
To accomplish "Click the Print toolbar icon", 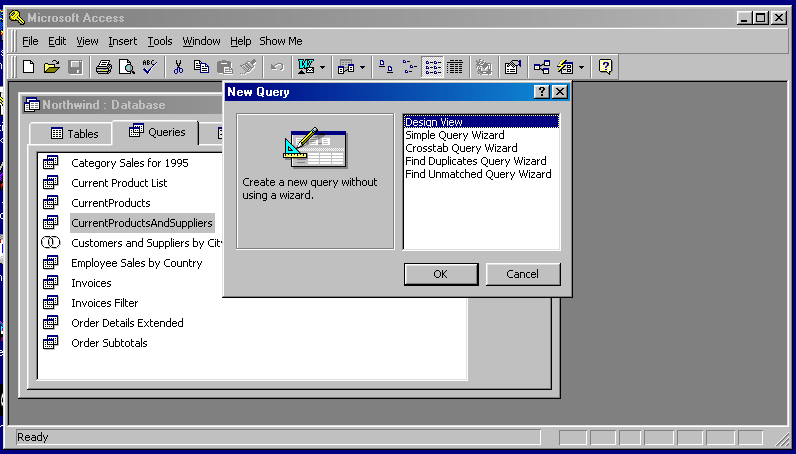I will [103, 67].
